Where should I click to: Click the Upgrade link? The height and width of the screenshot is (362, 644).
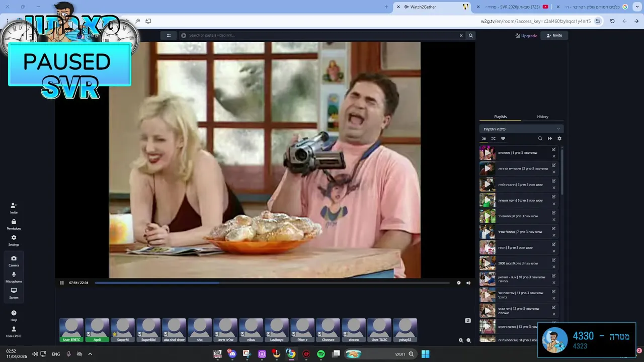pyautogui.click(x=526, y=36)
